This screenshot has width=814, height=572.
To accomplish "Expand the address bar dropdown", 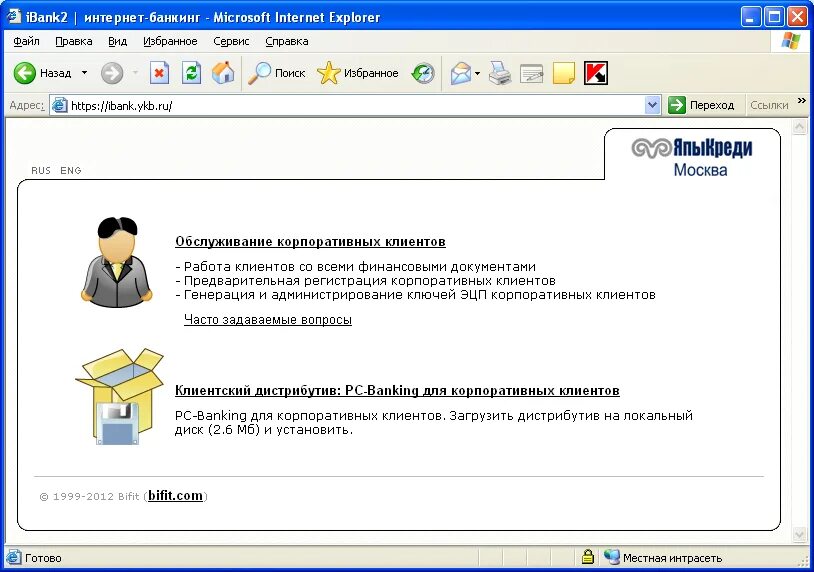I will pyautogui.click(x=653, y=105).
